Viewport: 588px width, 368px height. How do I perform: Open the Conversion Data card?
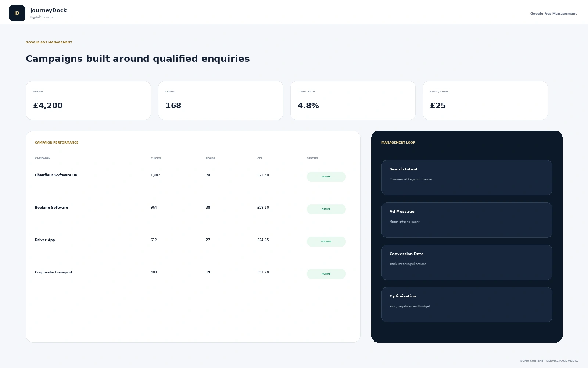467,262
